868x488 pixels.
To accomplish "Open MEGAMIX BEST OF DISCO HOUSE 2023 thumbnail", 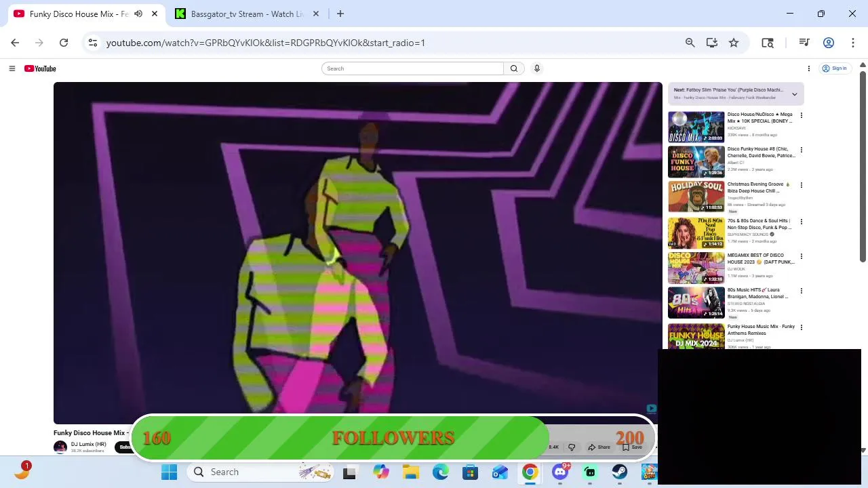I will 696,268.
